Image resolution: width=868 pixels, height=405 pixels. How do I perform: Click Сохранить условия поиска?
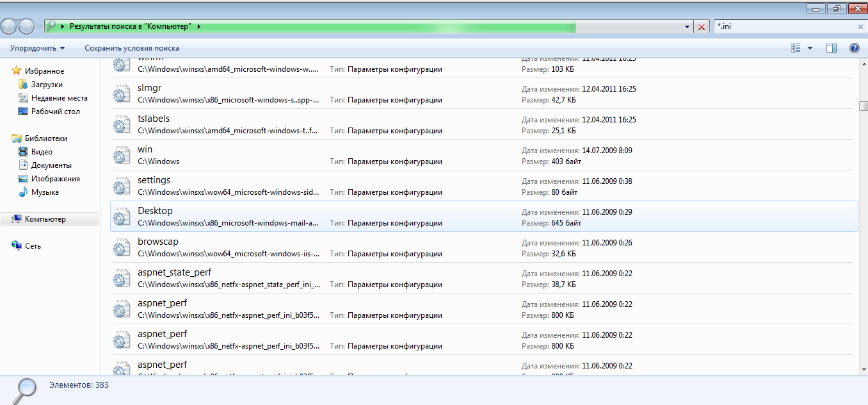(x=132, y=48)
